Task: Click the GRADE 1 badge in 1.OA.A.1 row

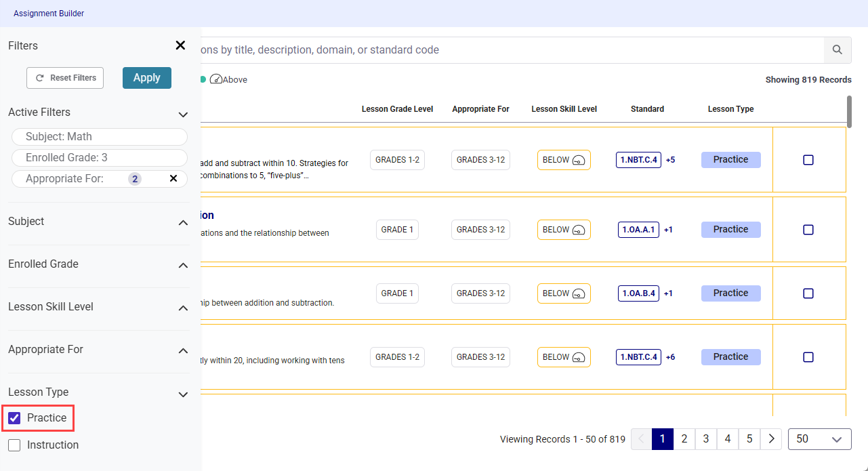Action: [397, 230]
